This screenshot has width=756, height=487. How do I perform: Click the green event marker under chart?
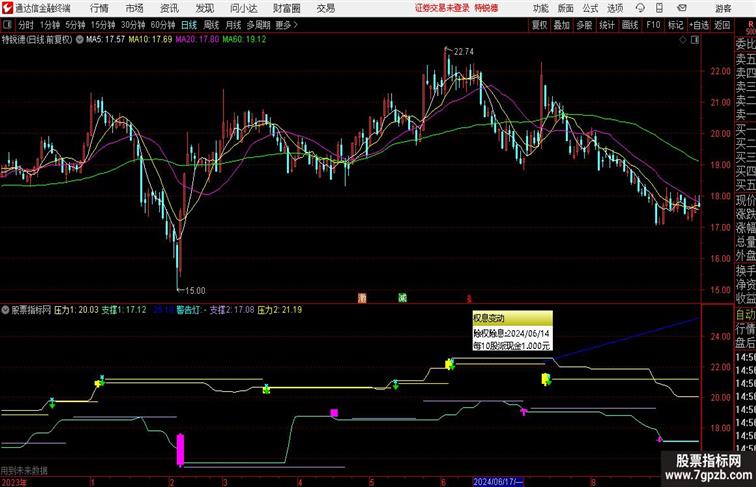[403, 298]
